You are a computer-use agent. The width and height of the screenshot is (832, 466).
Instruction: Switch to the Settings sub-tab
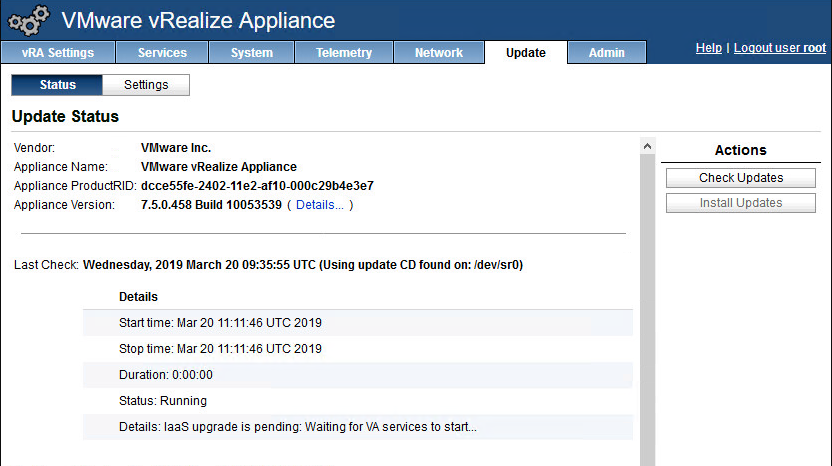[x=146, y=85]
